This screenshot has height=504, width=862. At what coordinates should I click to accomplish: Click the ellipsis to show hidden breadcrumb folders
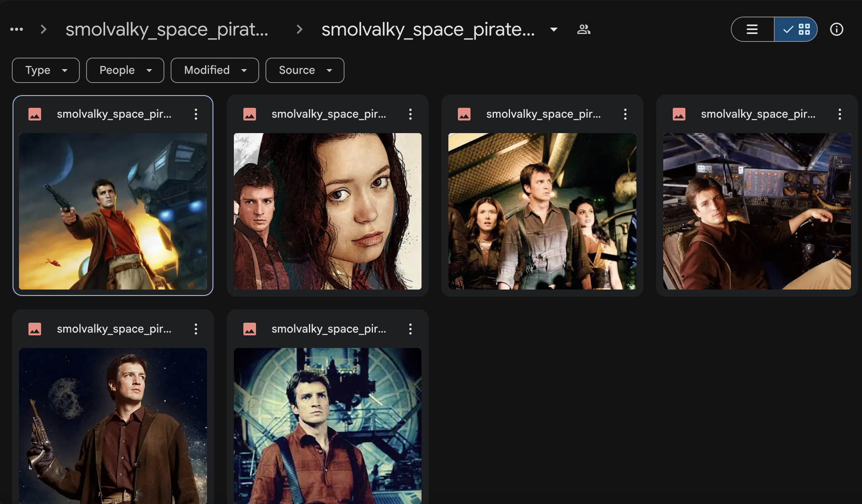[17, 29]
